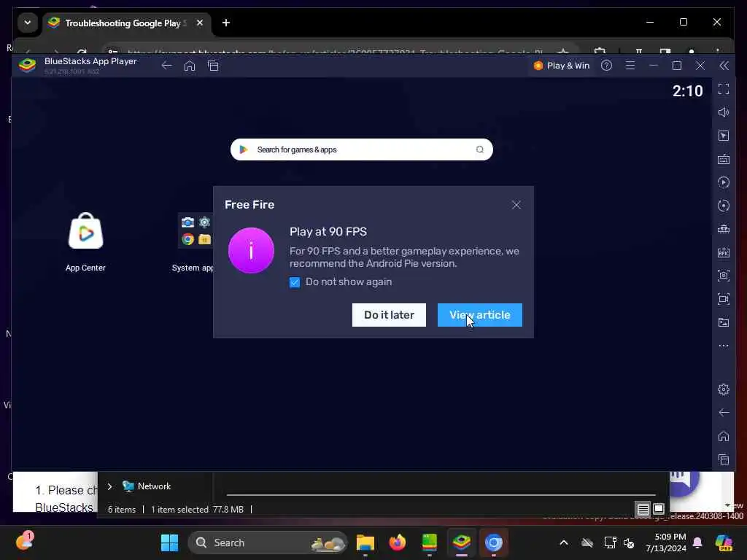Screen dimensions: 747x560
Task: Click the cursor lock icon in sidebar
Action: 724,136
